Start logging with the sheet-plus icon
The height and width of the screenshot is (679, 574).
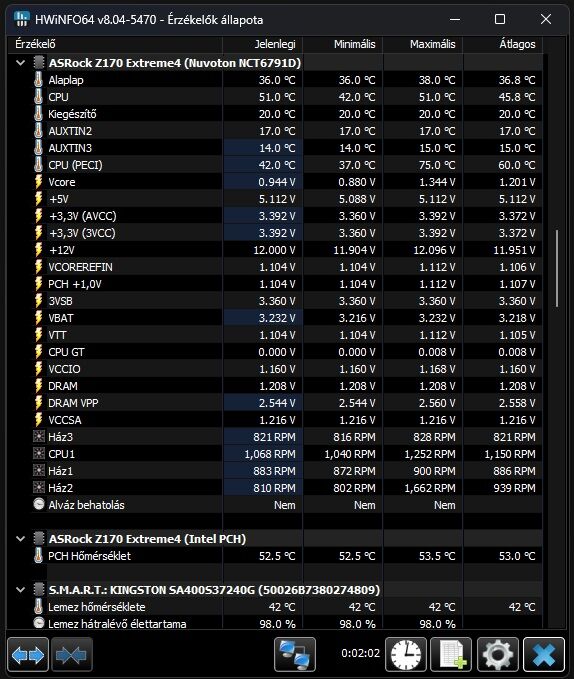coord(452,655)
